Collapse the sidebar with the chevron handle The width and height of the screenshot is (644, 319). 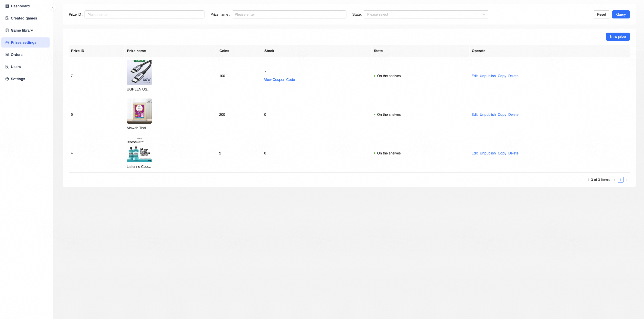pyautogui.click(x=53, y=8)
